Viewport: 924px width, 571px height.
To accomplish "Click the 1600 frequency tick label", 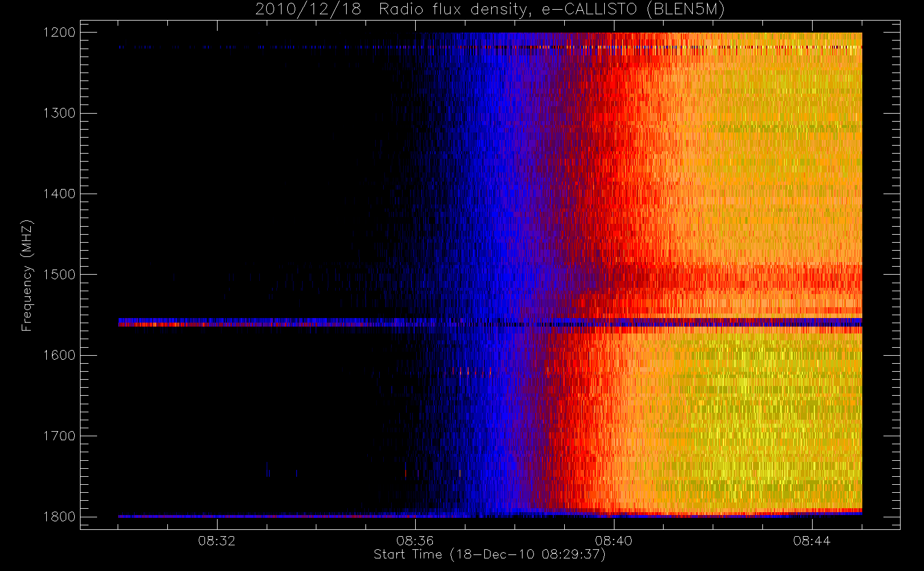I will 59,355.
